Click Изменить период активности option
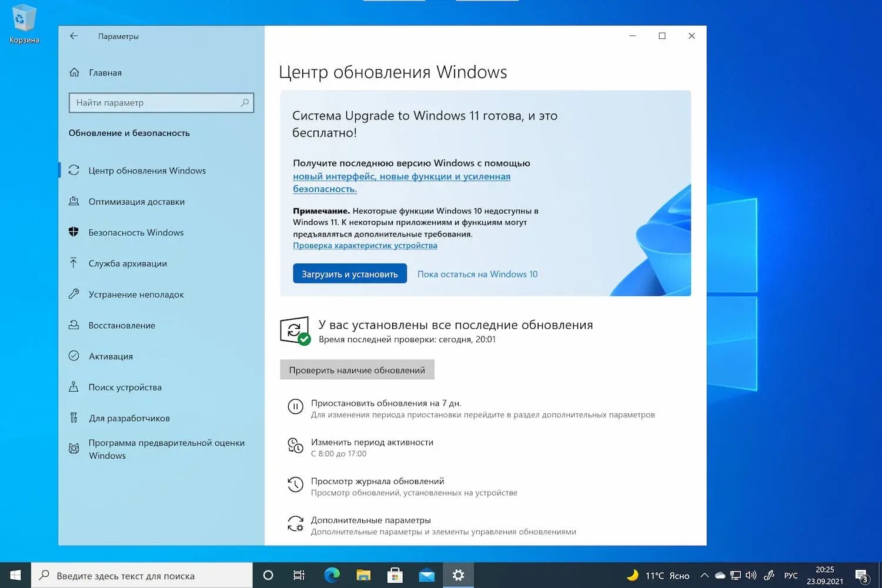The image size is (882, 588). point(372,442)
